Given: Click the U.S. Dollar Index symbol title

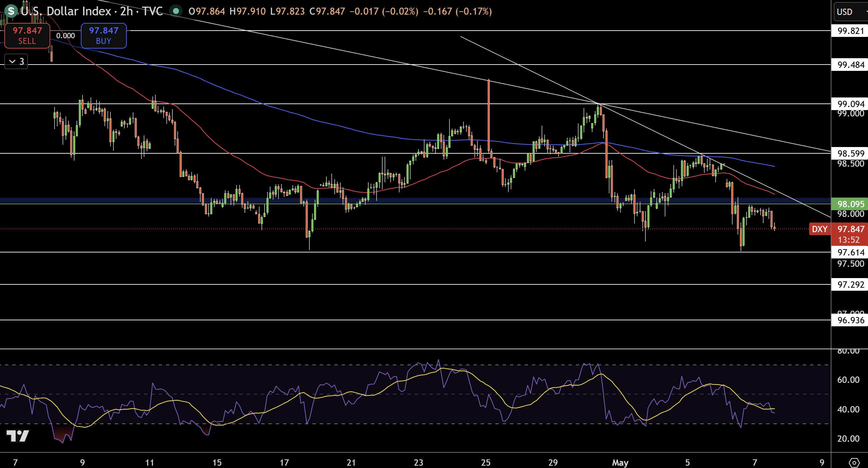Looking at the screenshot, I should pyautogui.click(x=66, y=11).
